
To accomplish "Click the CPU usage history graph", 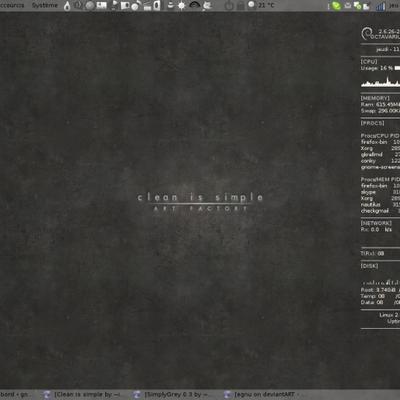I will [x=380, y=82].
